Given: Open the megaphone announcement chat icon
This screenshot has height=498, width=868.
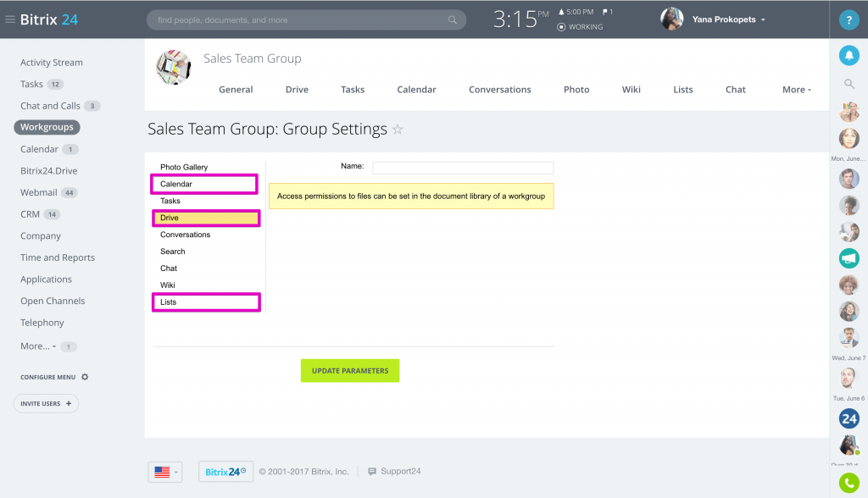Looking at the screenshot, I should [849, 258].
